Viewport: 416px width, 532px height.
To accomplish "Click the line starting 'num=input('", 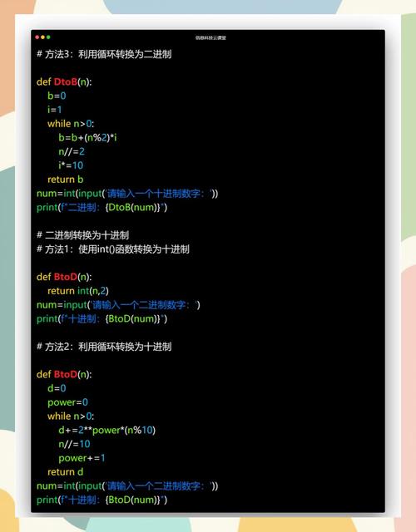I will click(118, 305).
